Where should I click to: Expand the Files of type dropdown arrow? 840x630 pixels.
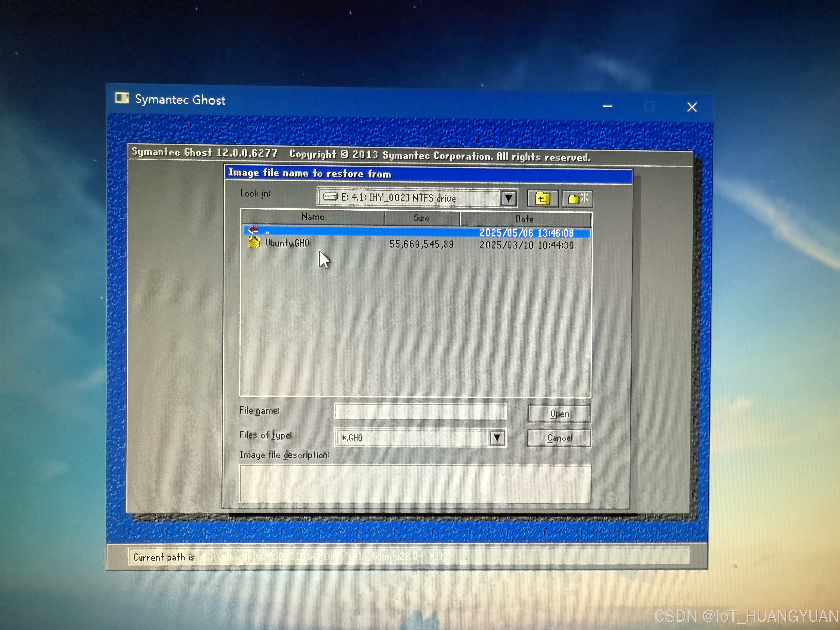(497, 438)
